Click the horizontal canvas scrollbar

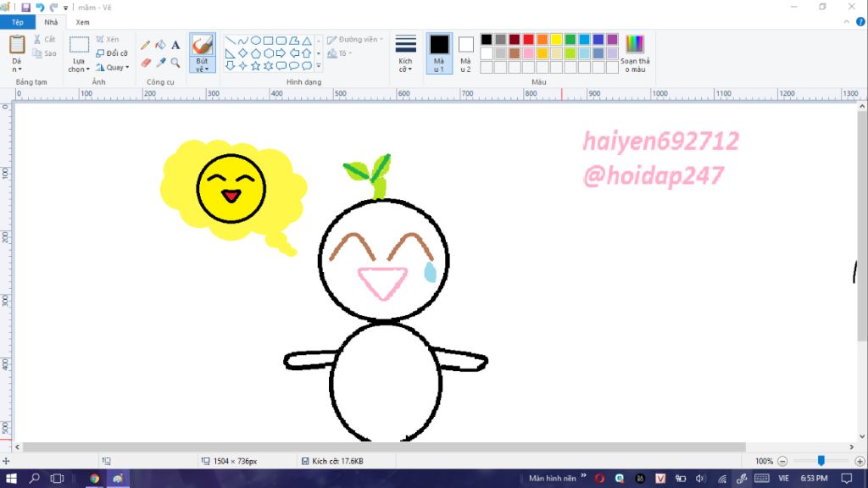click(384, 447)
